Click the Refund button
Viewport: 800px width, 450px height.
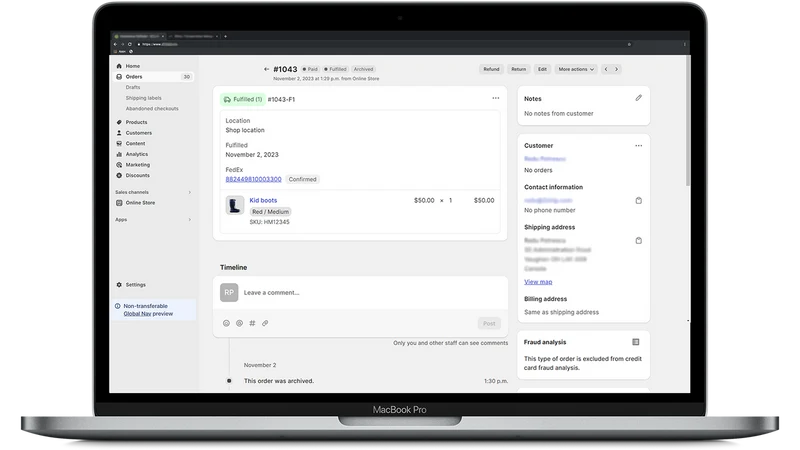click(491, 69)
